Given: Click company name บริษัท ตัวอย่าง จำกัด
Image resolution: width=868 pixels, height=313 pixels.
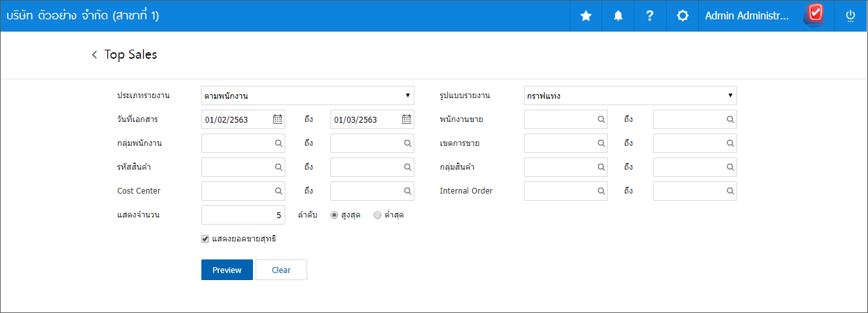Looking at the screenshot, I should click(x=83, y=16).
